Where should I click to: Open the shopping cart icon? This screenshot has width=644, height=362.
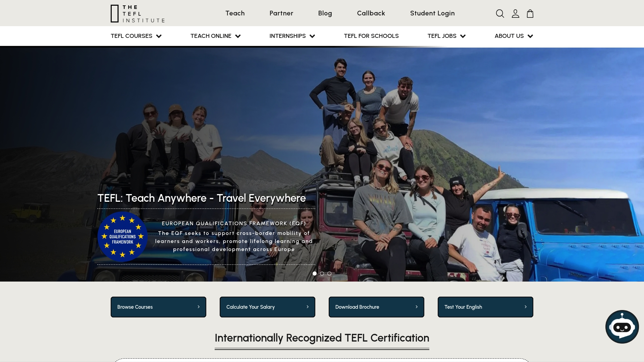[x=530, y=13]
